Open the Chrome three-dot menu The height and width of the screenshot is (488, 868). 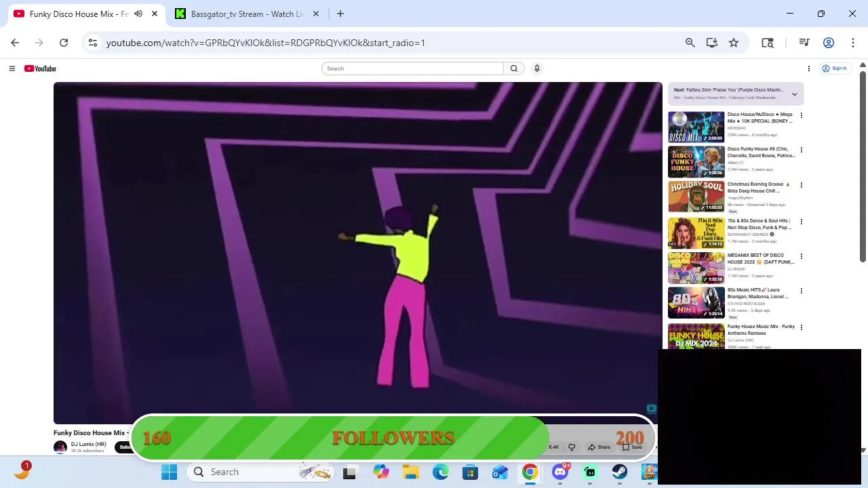point(852,43)
